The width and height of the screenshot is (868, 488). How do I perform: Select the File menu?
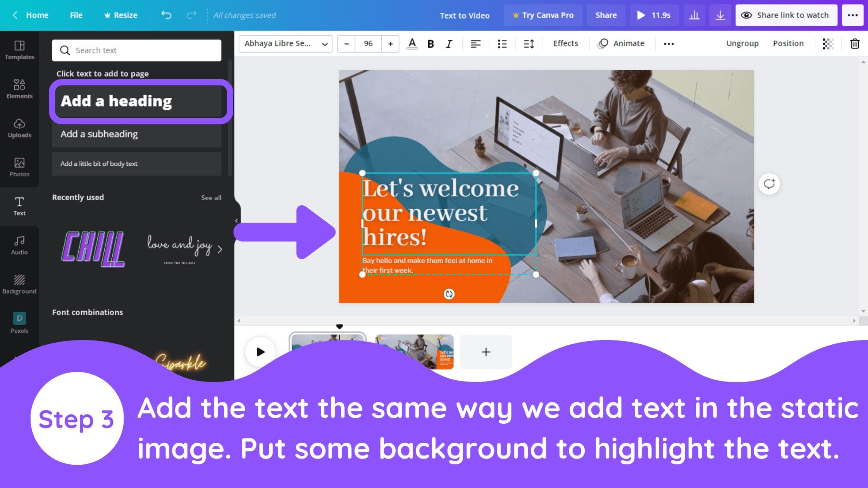tap(76, 15)
